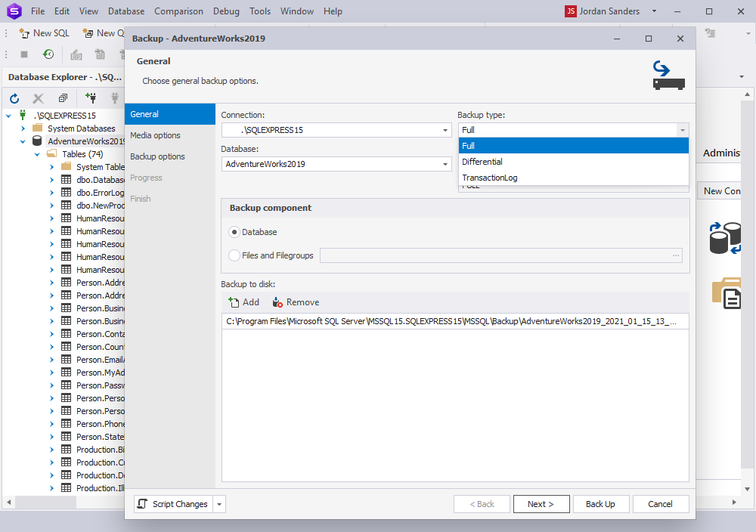Click the Next button in the wizard
This screenshot has height=532, width=756.
[541, 504]
